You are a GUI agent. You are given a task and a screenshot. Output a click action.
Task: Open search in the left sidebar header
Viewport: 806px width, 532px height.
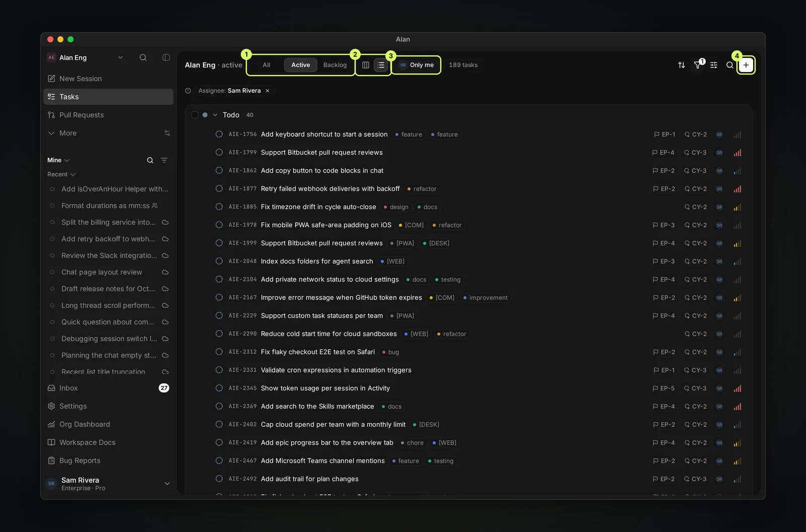coord(143,57)
